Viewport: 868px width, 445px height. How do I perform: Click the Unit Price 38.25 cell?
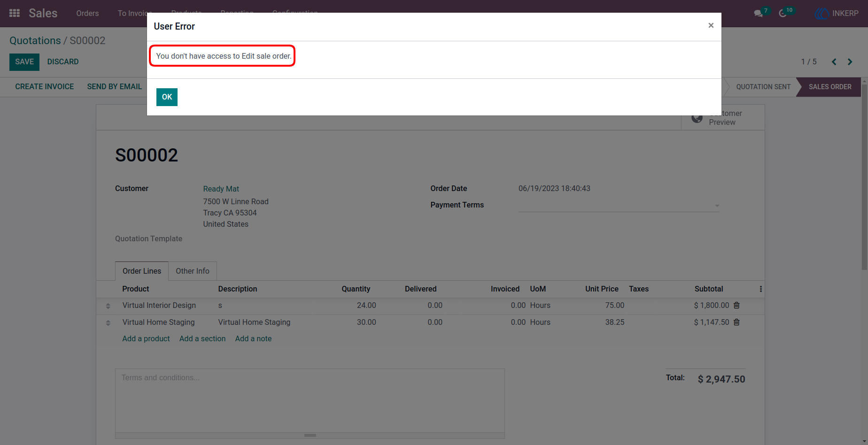click(x=614, y=322)
